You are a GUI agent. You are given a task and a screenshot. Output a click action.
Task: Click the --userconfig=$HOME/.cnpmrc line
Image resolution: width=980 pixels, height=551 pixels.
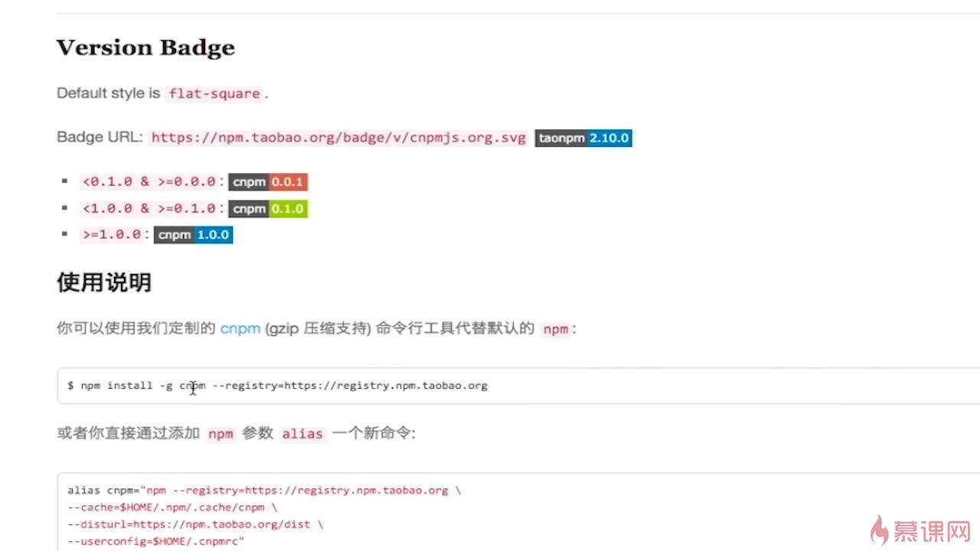156,541
